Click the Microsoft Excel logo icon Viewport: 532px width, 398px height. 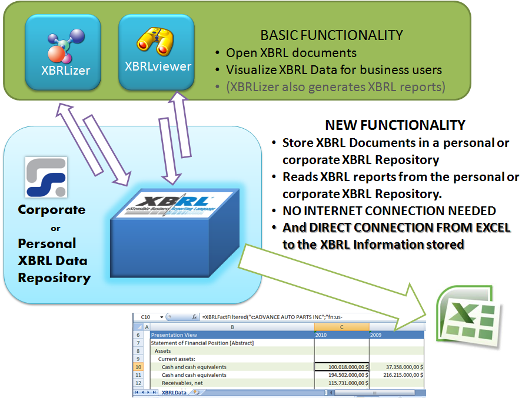click(x=468, y=317)
